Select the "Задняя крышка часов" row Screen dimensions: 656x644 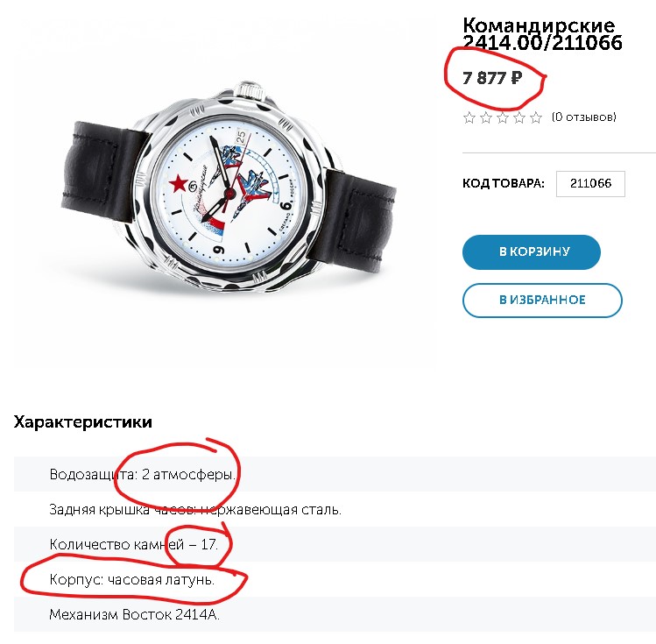195,509
